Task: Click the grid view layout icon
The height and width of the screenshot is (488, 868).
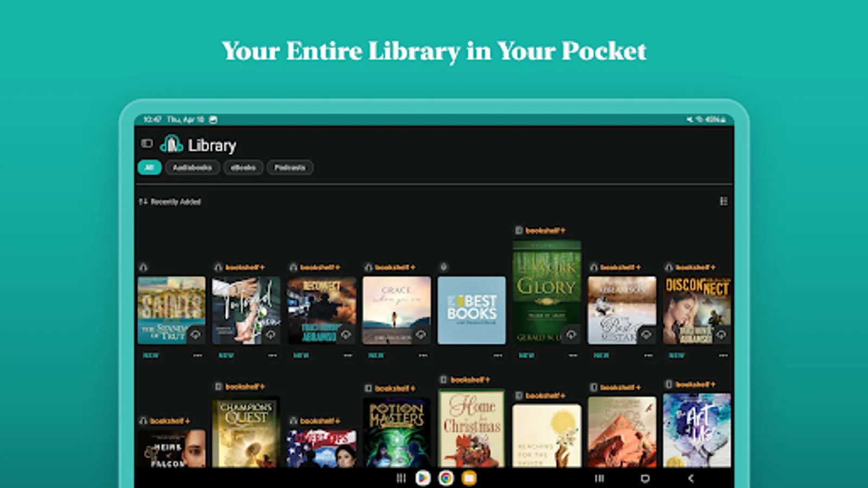Action: pos(724,201)
